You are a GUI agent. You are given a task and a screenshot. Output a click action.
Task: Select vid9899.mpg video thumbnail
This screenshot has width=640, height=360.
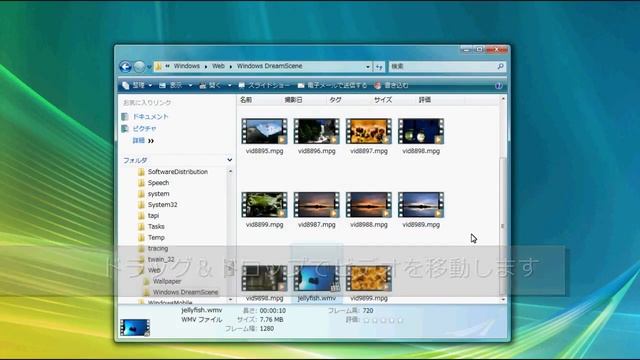[369, 279]
